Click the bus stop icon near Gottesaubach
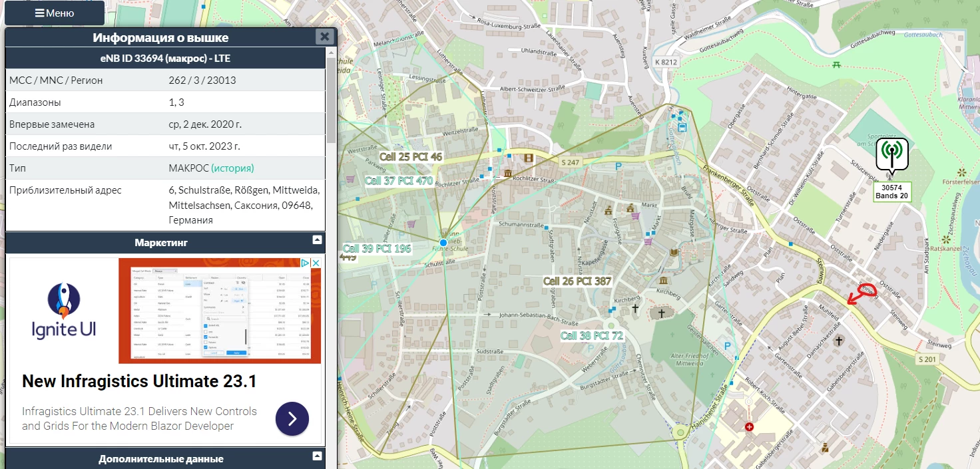Viewport: 980px width, 469px height. click(681, 127)
